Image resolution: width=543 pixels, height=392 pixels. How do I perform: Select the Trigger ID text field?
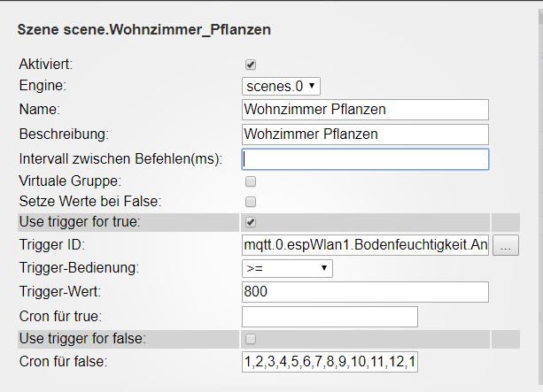pos(365,245)
